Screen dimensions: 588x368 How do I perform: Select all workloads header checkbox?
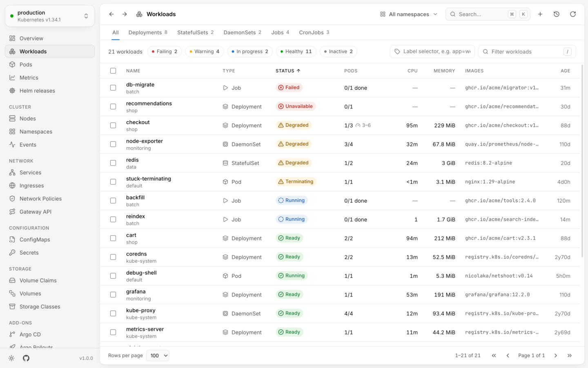(113, 71)
